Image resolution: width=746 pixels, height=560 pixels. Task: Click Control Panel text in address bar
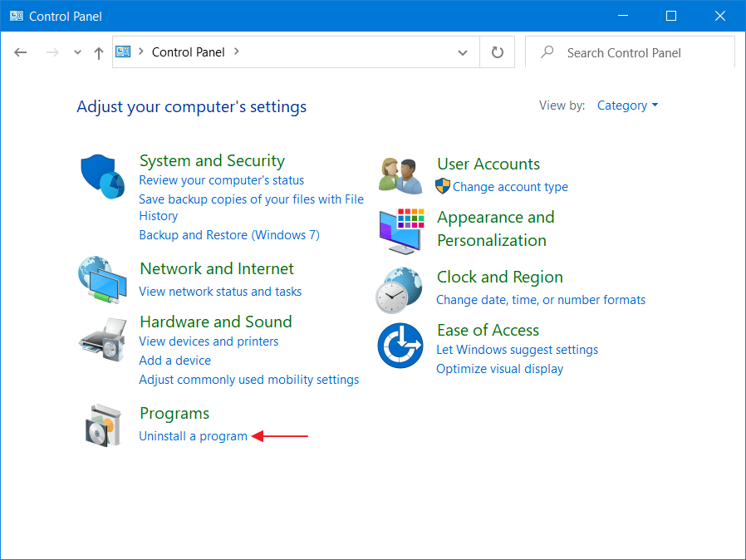coord(188,52)
